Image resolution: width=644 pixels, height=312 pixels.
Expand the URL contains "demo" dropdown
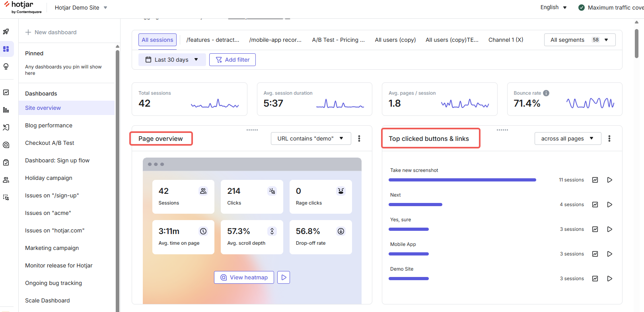[x=311, y=138]
